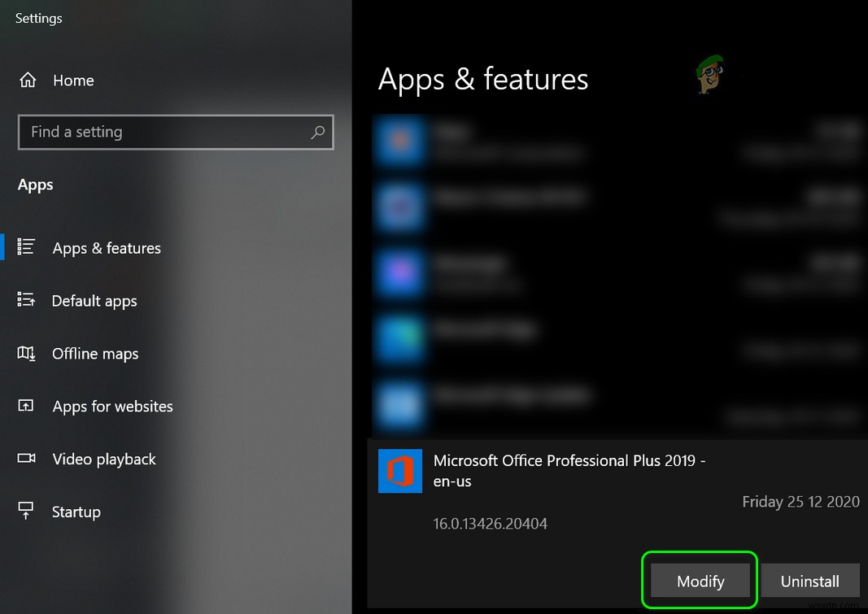The width and height of the screenshot is (868, 614).
Task: Open Apps & features in sidebar
Action: 106,248
